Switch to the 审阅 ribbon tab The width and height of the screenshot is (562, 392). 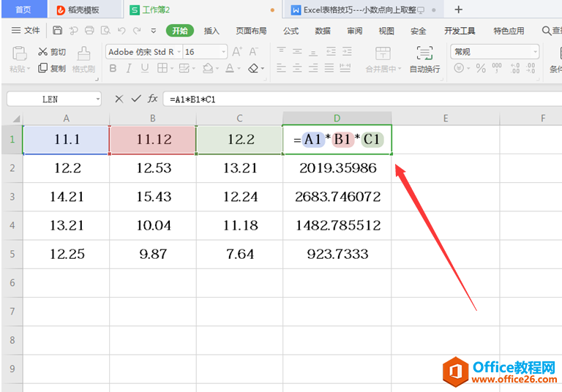[354, 31]
